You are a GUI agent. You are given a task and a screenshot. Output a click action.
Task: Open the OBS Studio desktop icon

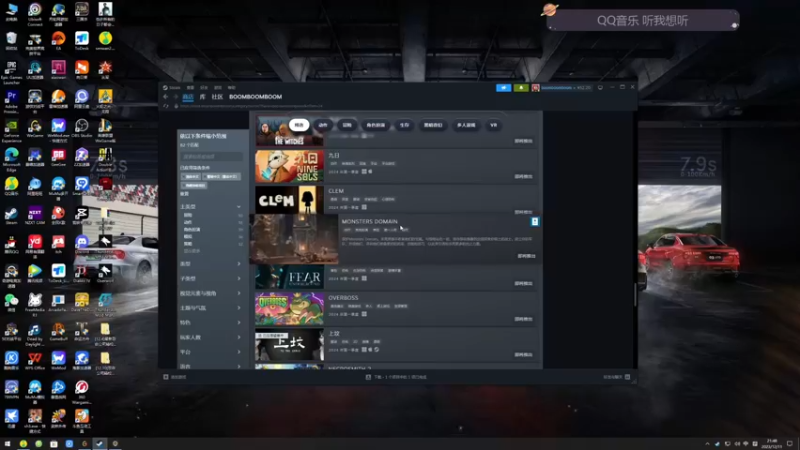point(82,129)
